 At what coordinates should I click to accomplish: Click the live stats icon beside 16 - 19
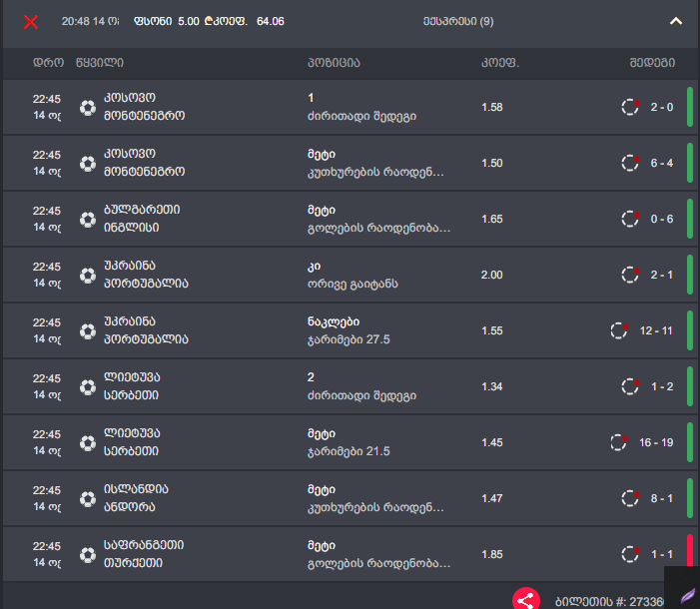tap(620, 442)
